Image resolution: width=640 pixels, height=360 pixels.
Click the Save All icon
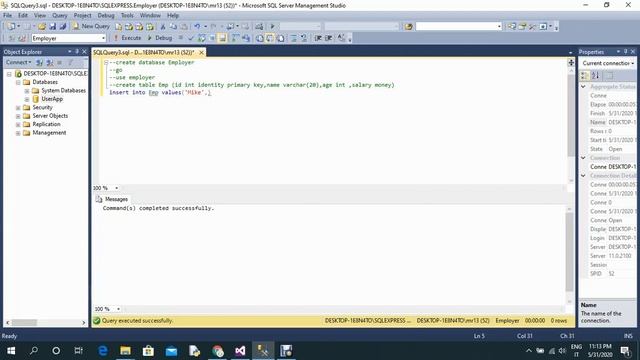[x=62, y=26]
